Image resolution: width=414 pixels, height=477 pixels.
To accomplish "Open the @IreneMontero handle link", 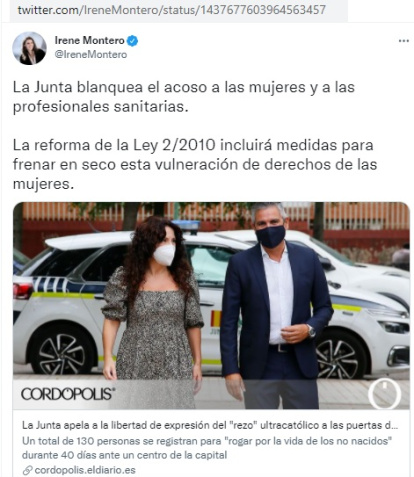I will click(x=91, y=55).
